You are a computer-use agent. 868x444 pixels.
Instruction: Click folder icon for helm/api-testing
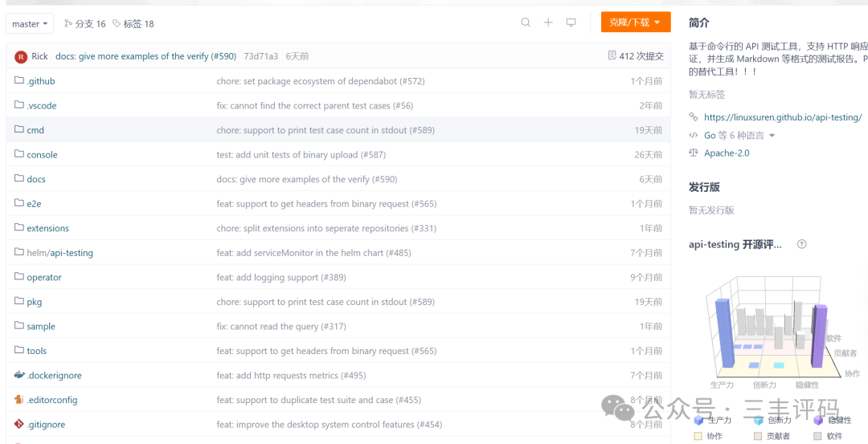[x=19, y=252]
